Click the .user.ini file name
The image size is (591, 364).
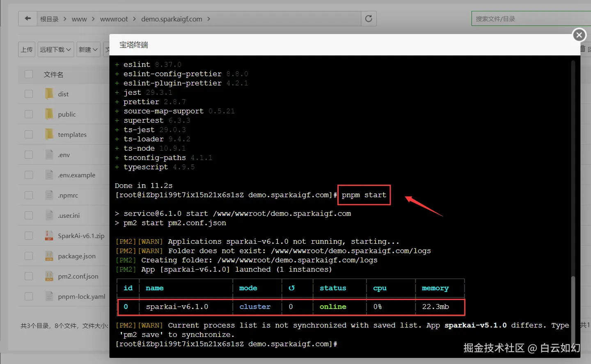[69, 215]
